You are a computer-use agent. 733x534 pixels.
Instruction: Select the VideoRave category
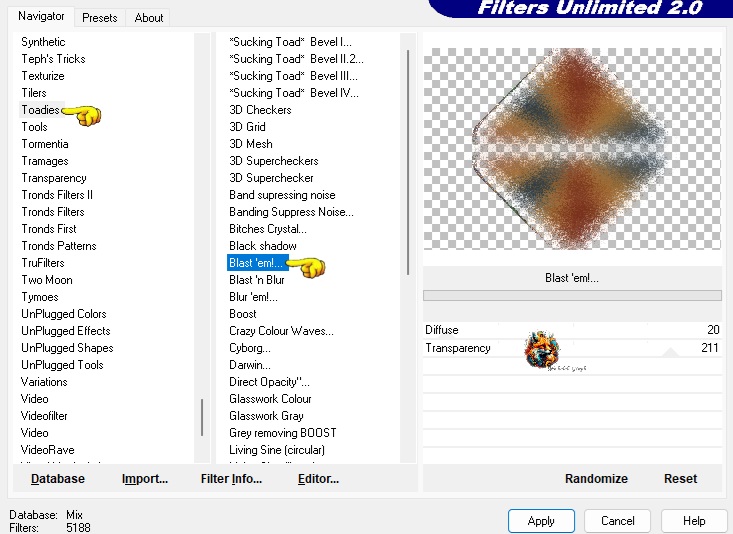coord(47,450)
